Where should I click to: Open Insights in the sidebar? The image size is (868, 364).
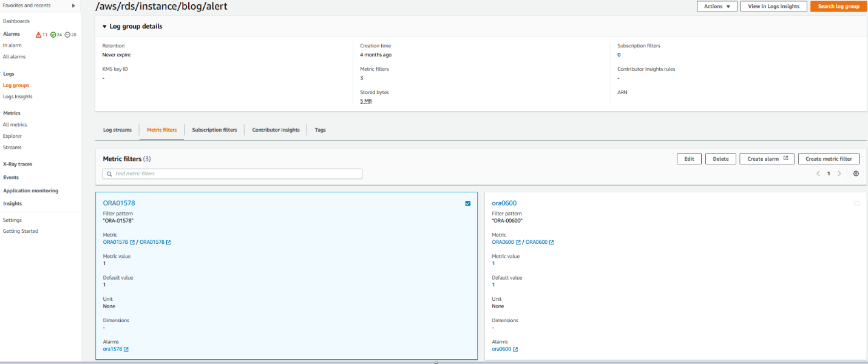(x=12, y=204)
